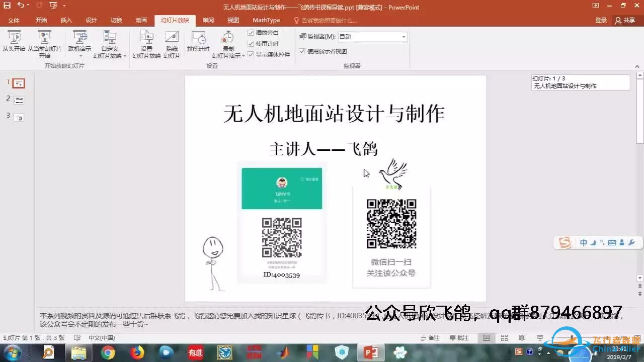The height and width of the screenshot is (362, 644).
Task: Open Customize Quick Access Toolbar dropdown
Action: [x=64, y=6]
